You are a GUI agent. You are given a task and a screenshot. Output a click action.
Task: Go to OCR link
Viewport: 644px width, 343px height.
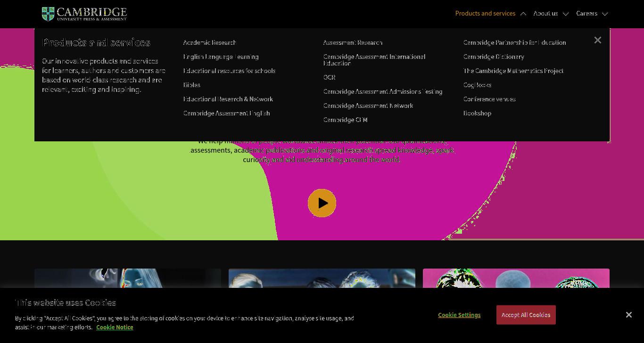click(329, 77)
